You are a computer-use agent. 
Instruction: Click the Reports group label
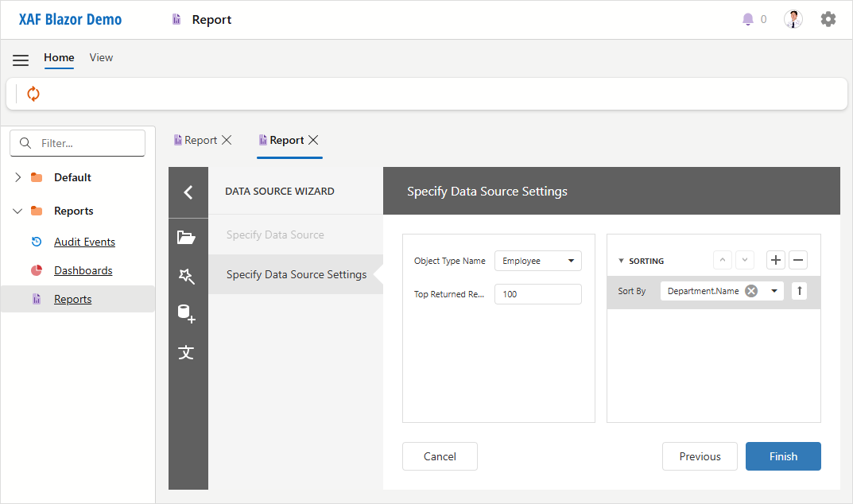tap(73, 211)
